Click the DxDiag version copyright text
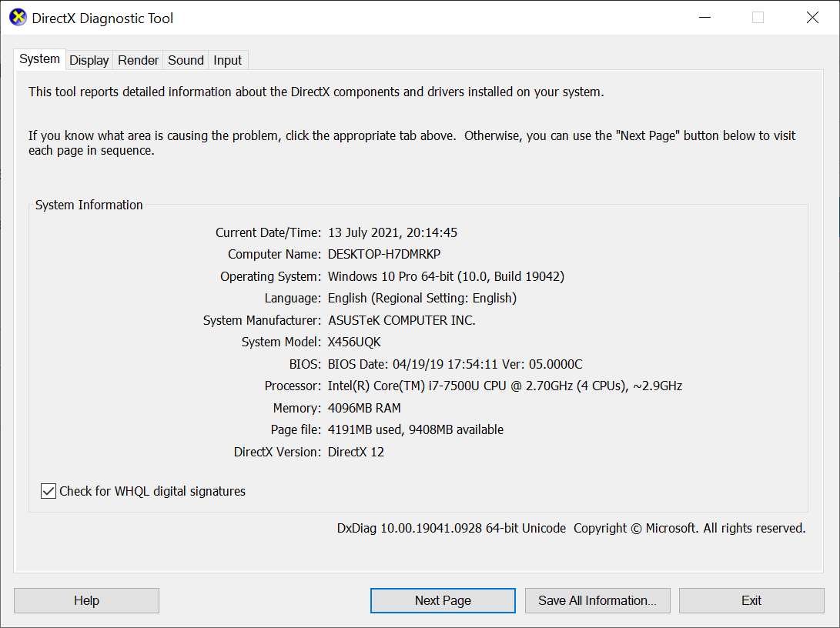Image resolution: width=840 pixels, height=628 pixels. pos(571,528)
